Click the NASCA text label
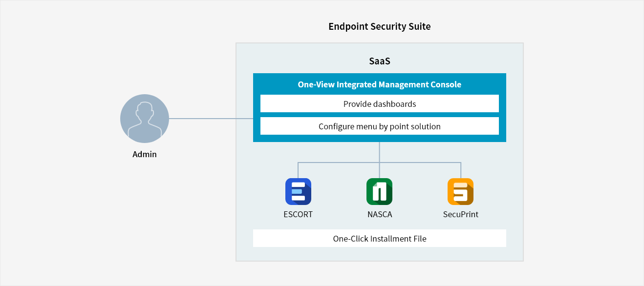 click(380, 214)
